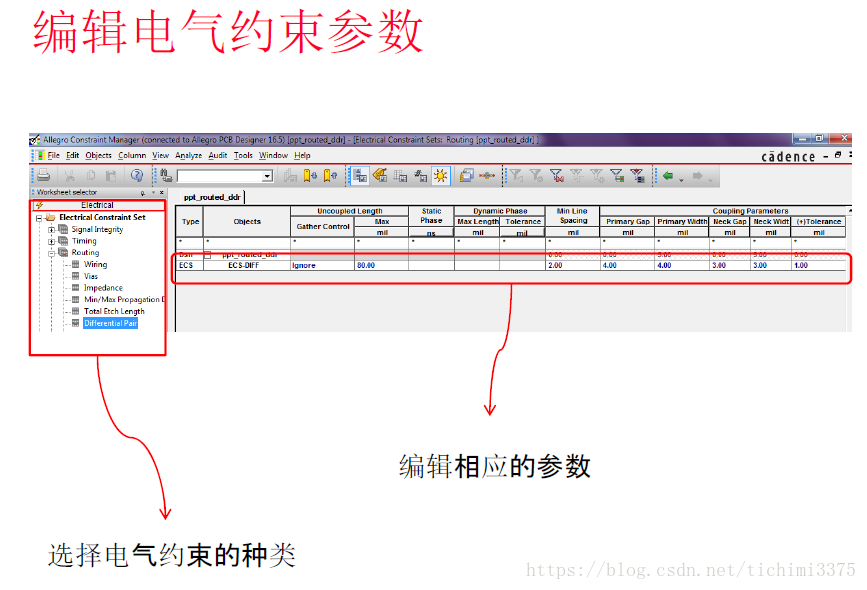Click the orange horizontal connector icon
This screenshot has width=867, height=590.
tap(487, 176)
